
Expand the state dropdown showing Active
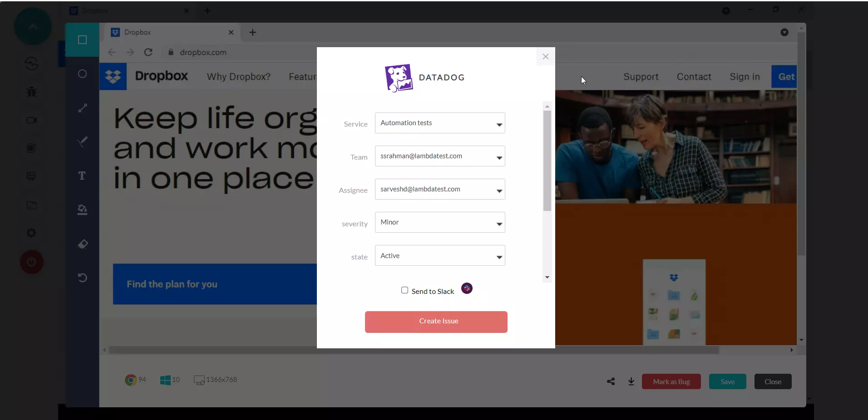coord(439,255)
